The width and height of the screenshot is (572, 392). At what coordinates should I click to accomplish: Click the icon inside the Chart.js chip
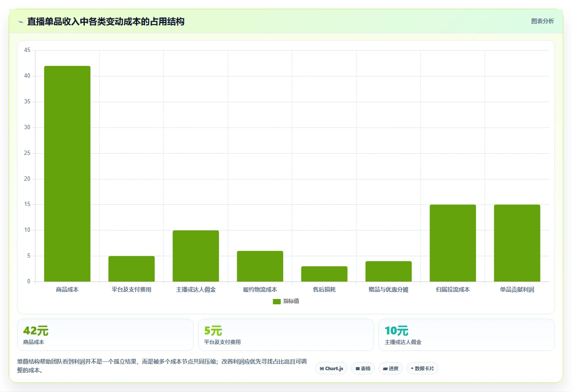coord(322,369)
